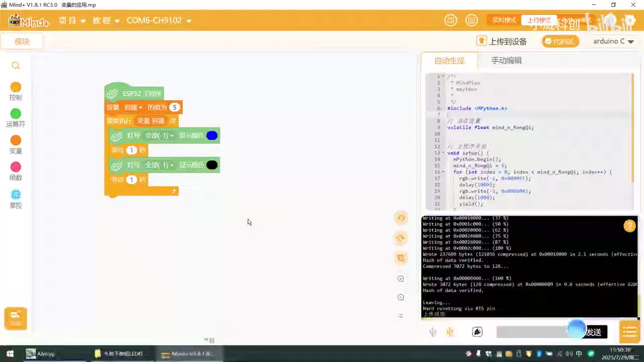The image size is (644, 362).
Task: Open the 项目 (Project) menu
Action: [x=72, y=21]
